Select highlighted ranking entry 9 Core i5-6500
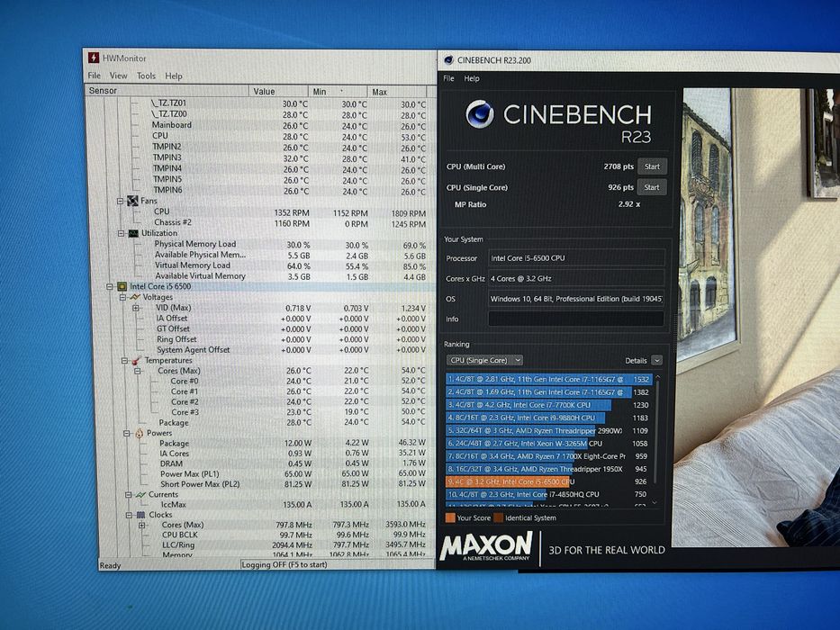Image resolution: width=840 pixels, height=630 pixels. 548,481
